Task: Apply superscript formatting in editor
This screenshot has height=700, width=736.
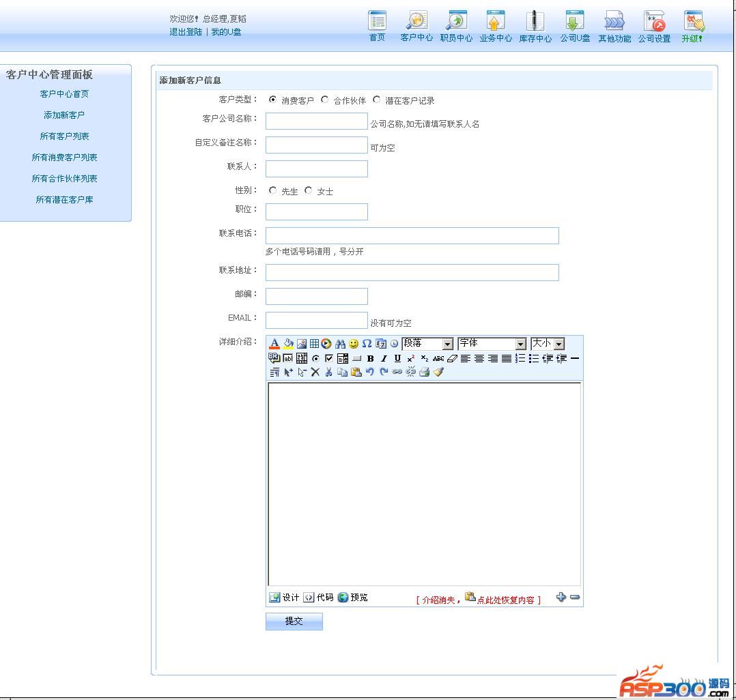Action: tap(411, 358)
